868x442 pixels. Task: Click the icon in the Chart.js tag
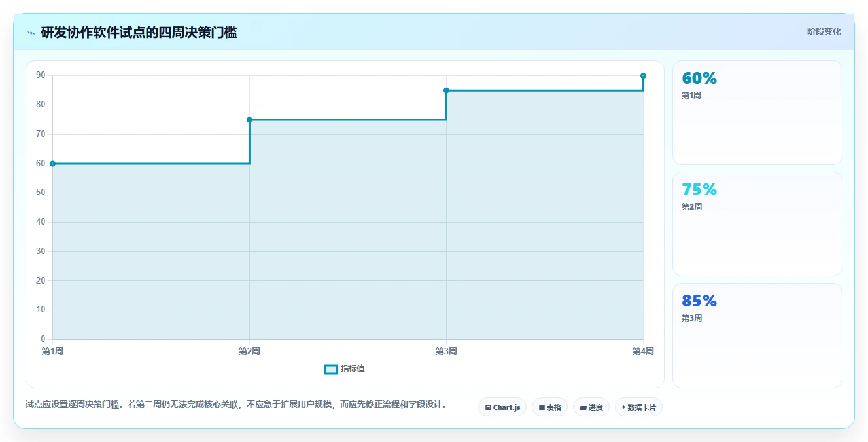tap(488, 407)
